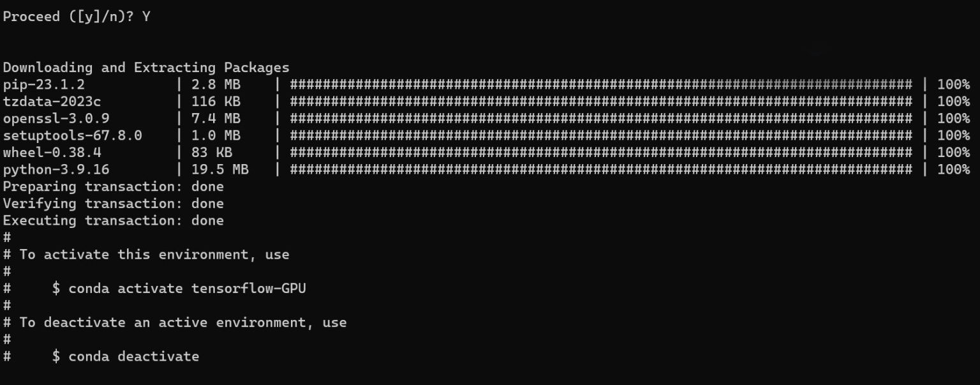Click the 'conda activate tensorflow-GPU' command

188,289
